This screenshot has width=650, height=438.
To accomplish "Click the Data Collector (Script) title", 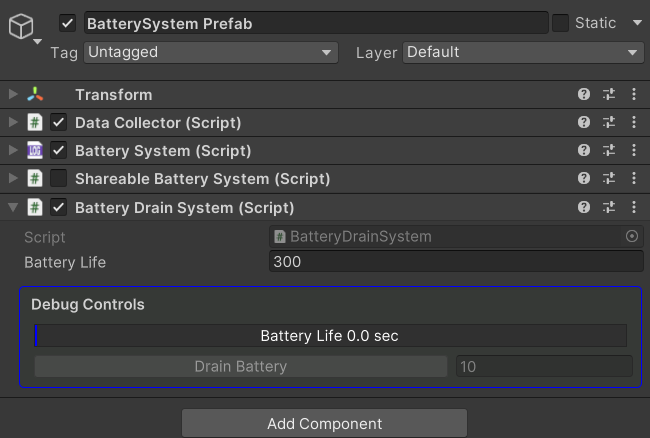I will click(158, 123).
